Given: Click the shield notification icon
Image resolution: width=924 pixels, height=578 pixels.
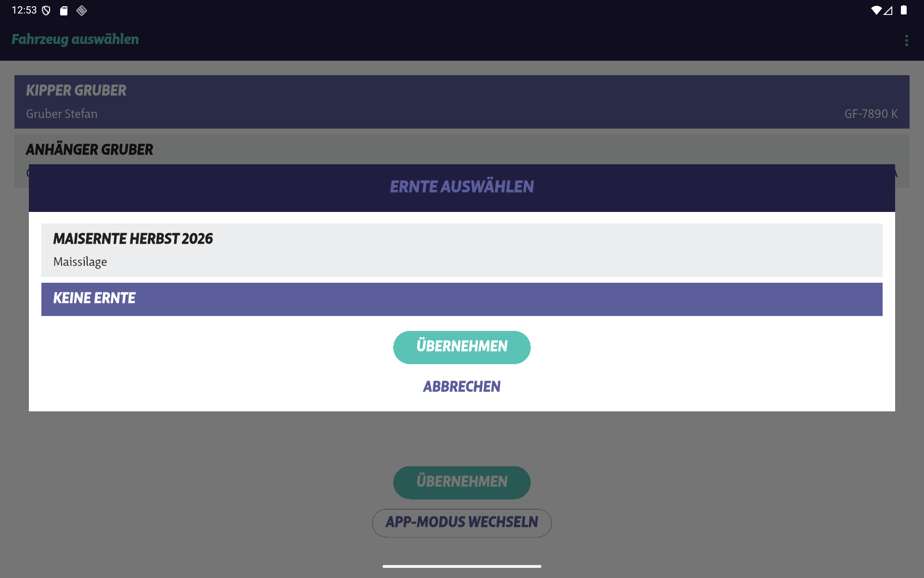Looking at the screenshot, I should (46, 10).
